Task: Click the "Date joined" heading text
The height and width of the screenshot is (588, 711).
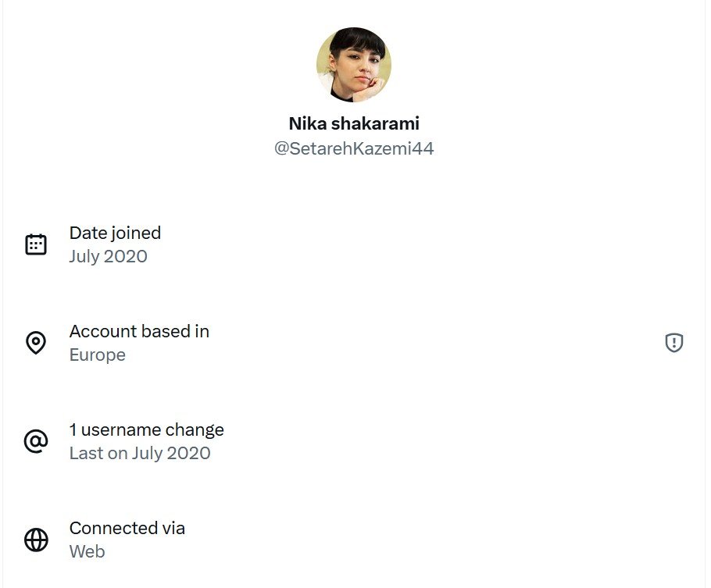Action: pyautogui.click(x=115, y=233)
